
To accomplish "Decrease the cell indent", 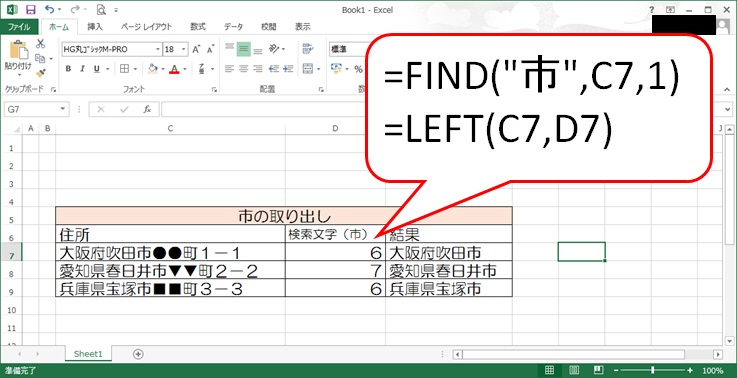I will tap(274, 69).
